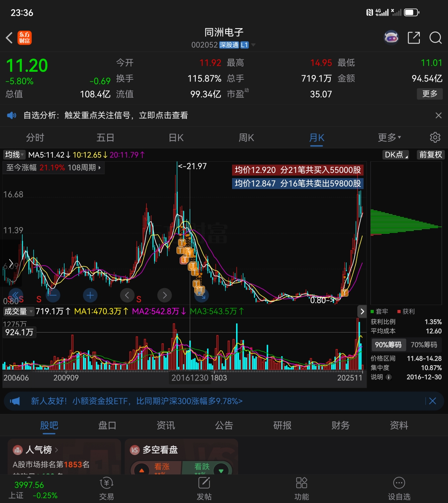Tap the 深股通 badge under stock name
This screenshot has height=503, width=448.
[229, 45]
